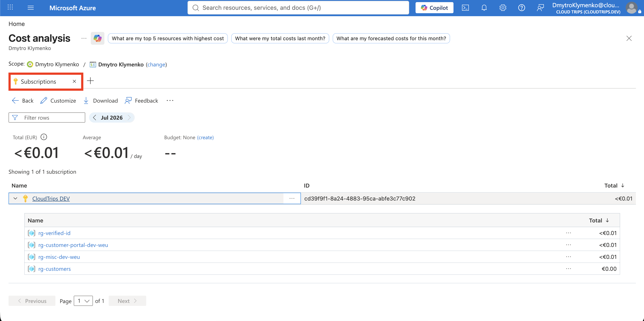Click the ID column header
644x321 pixels.
(306, 185)
